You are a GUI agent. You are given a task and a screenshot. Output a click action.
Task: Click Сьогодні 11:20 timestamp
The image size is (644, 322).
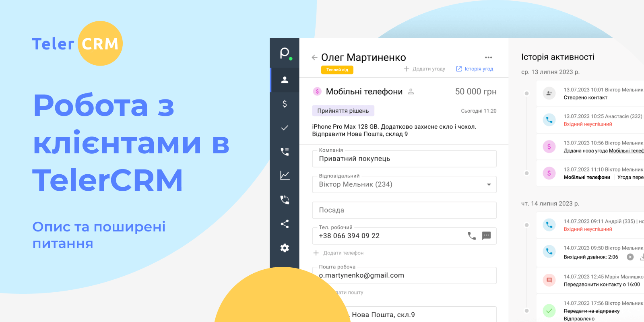pos(479,111)
